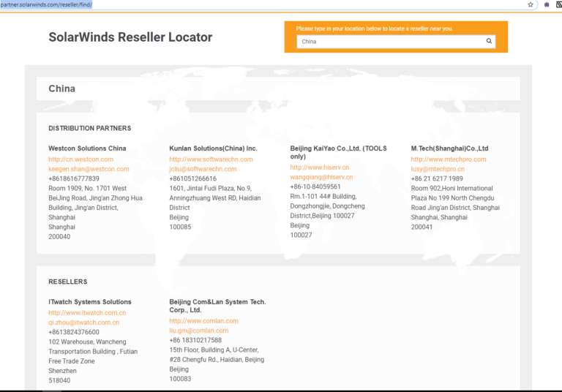Click the DISTRIBUTION PARTNERS section title
Viewport: 562px width, 392px height.
point(90,128)
